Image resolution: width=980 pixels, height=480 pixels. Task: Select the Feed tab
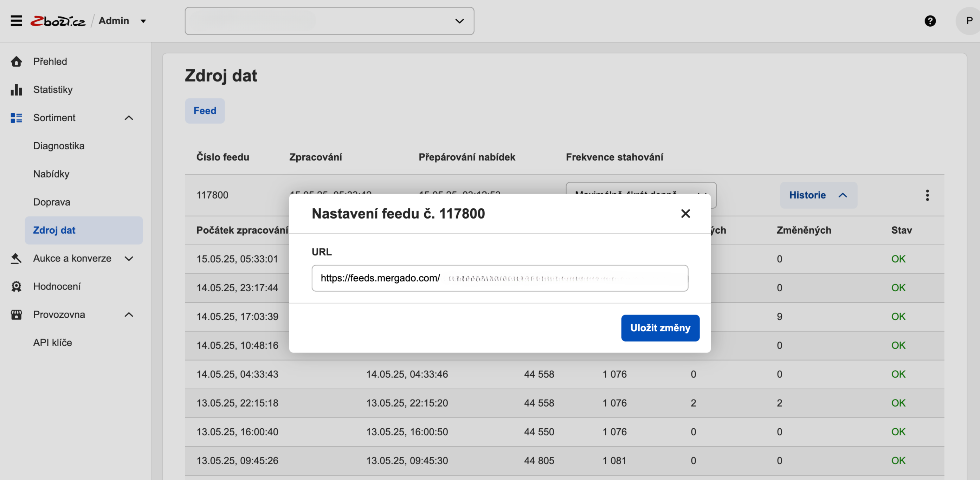205,111
